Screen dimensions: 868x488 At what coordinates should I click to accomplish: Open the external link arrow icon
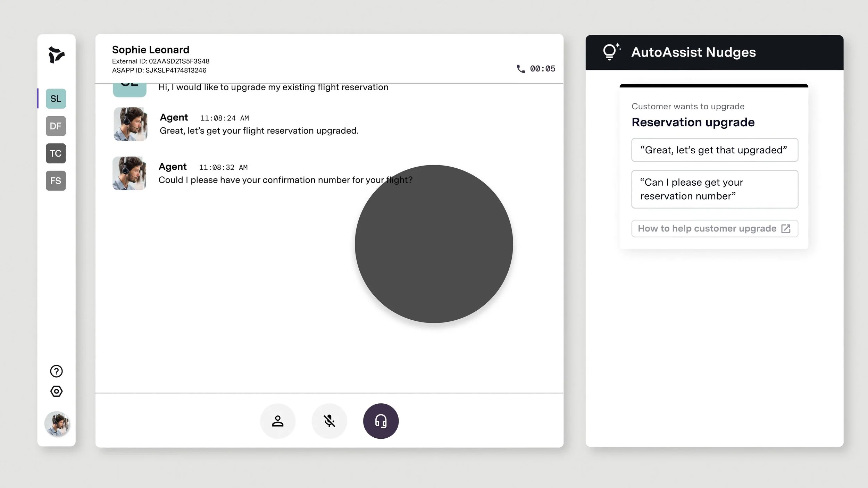pyautogui.click(x=786, y=228)
